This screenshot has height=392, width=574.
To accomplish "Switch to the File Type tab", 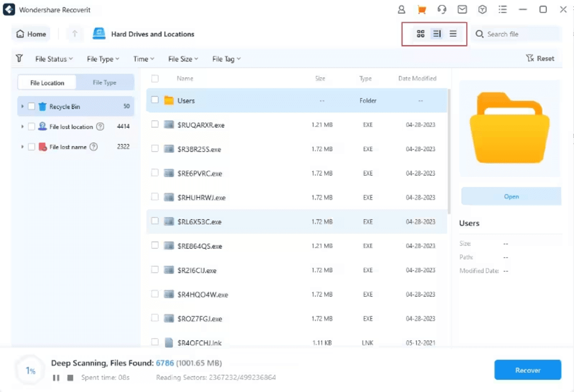I will click(105, 82).
